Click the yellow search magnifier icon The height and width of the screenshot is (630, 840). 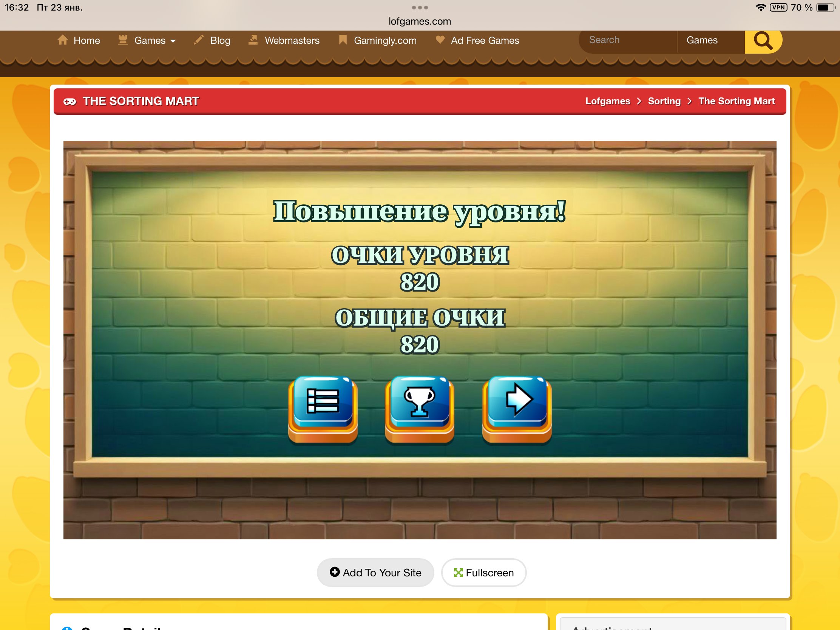tap(763, 40)
